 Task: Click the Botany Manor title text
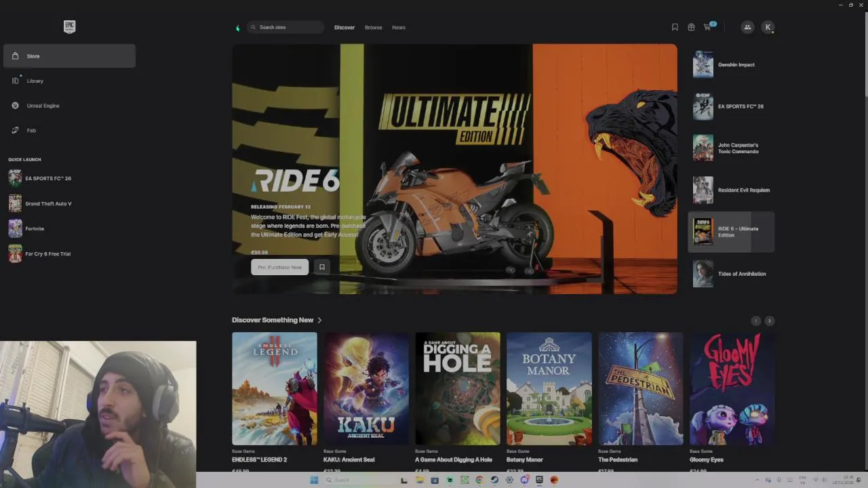tap(525, 460)
